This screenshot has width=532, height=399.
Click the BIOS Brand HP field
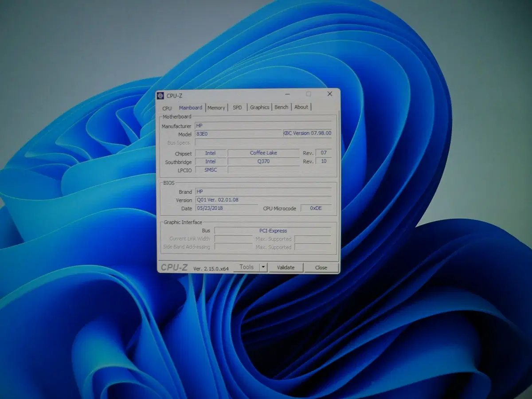click(x=263, y=192)
